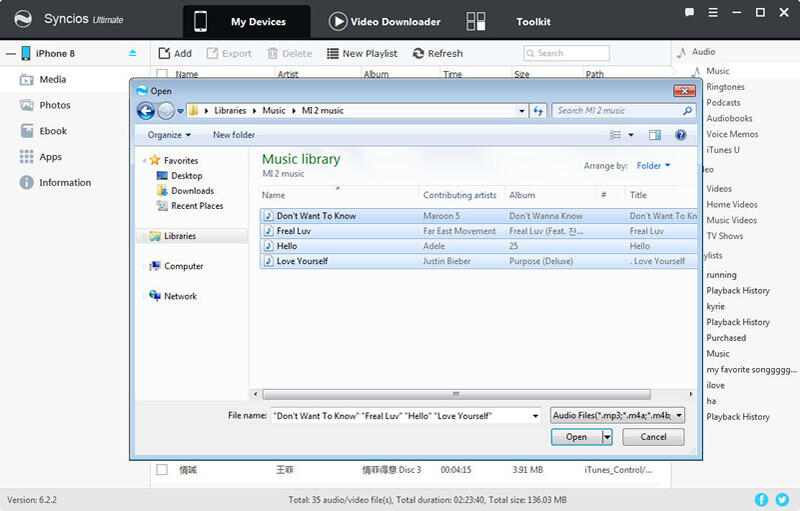Click the feedback chat icon in title bar

[689, 12]
